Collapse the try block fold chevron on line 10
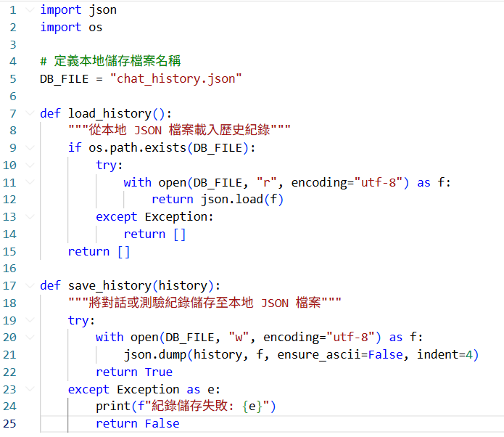 coord(30,165)
